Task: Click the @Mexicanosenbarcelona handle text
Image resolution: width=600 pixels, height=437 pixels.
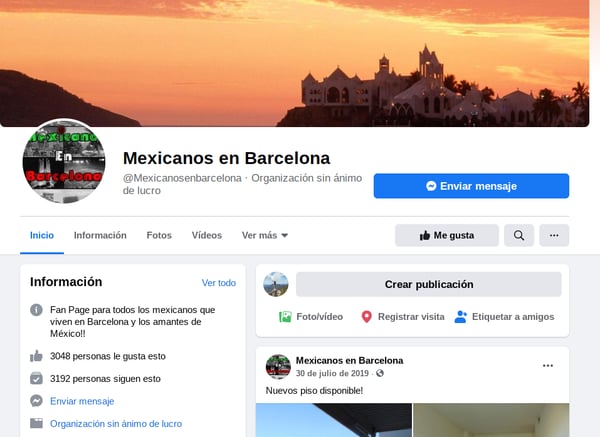Action: coord(182,178)
